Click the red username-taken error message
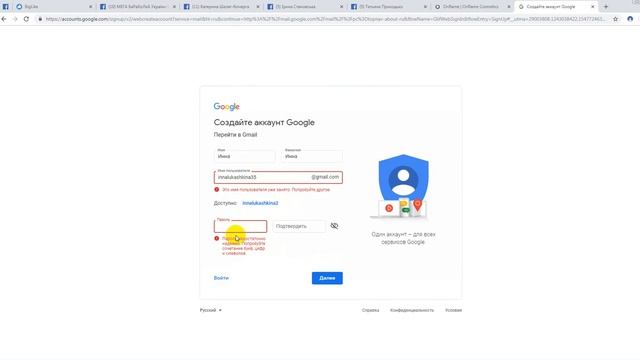 pyautogui.click(x=276, y=190)
